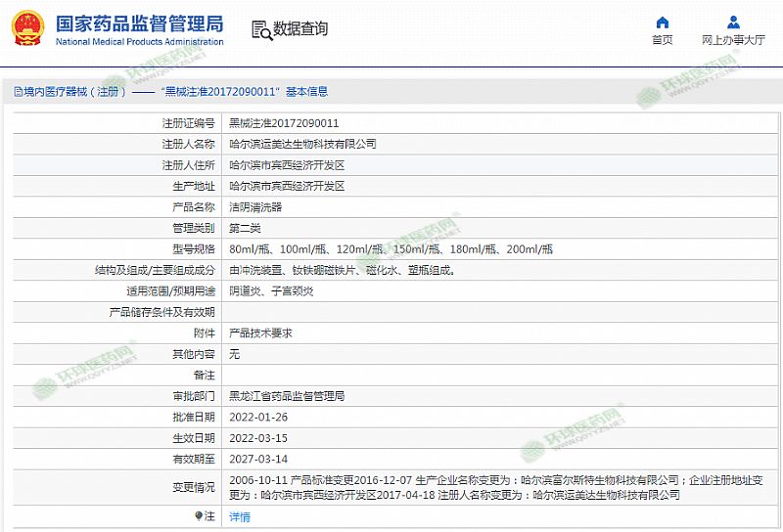Viewport: 783px width, 532px height.
Task: Click the 国家药品监督管理局 site title
Action: pos(139,23)
